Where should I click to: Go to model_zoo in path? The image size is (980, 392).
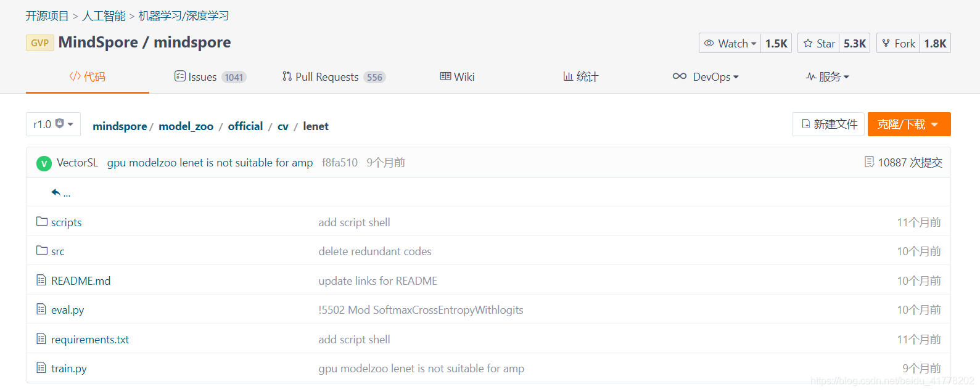tap(186, 126)
